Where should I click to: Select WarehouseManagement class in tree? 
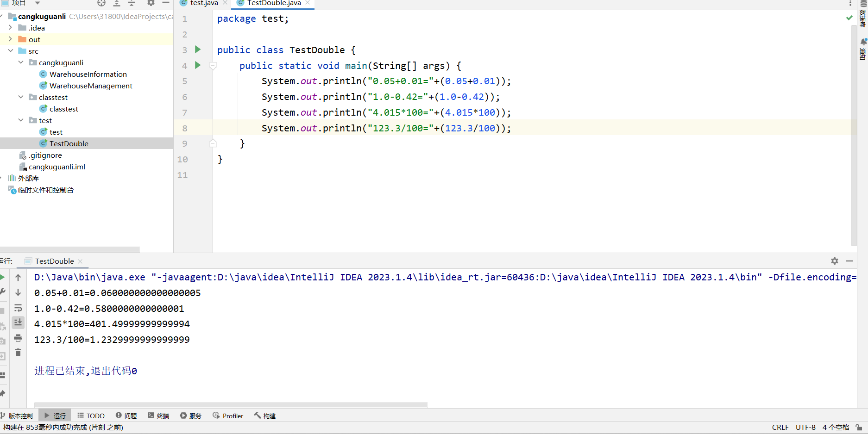coord(91,86)
